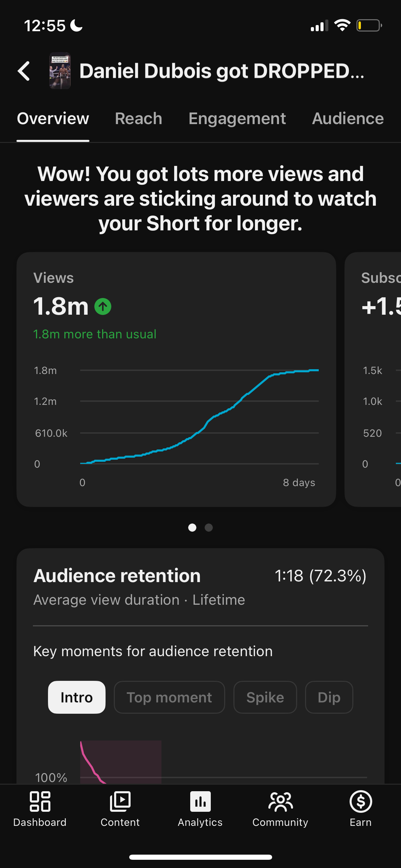Open the Community icon in bottom bar

click(x=281, y=801)
